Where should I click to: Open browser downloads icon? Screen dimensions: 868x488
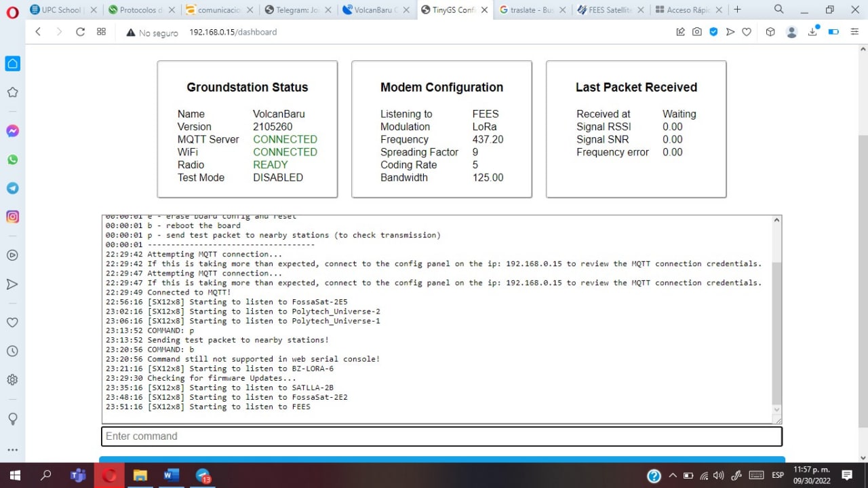[813, 32]
